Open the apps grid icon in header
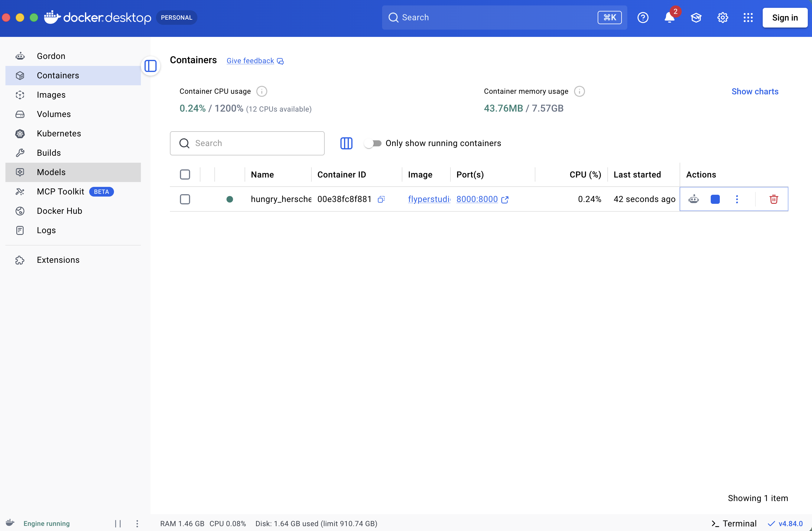The image size is (812, 531). coord(748,18)
